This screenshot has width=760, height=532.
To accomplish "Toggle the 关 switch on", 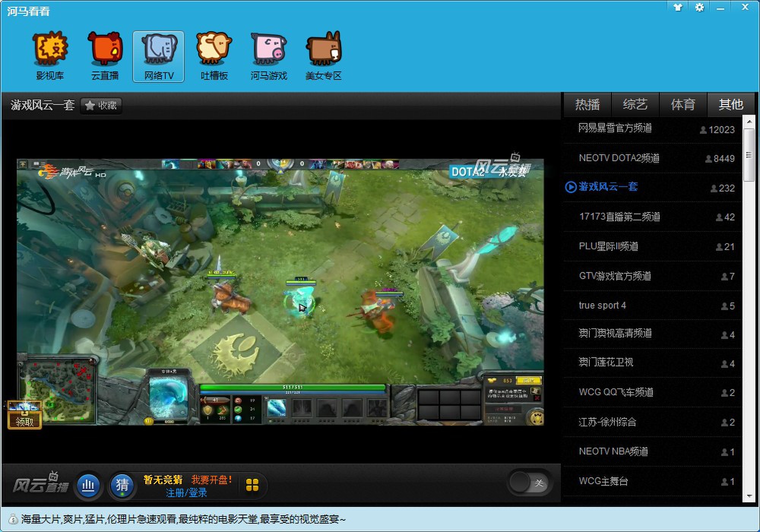I will point(530,483).
